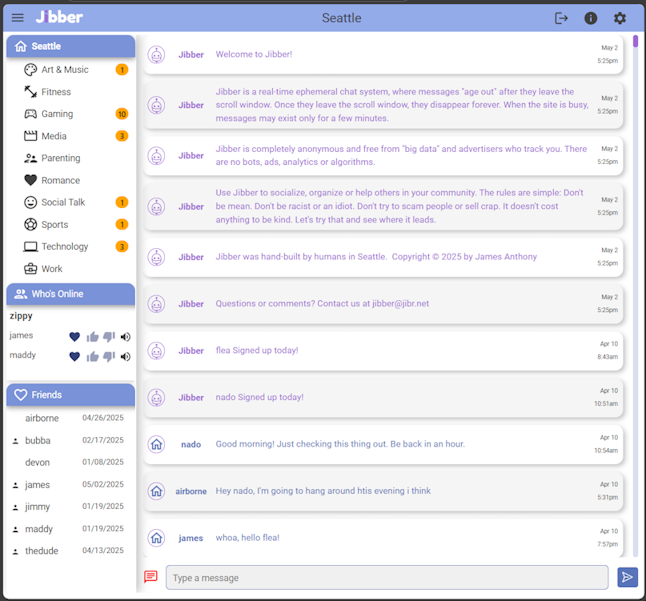Select the Art & Music channel

coord(64,70)
